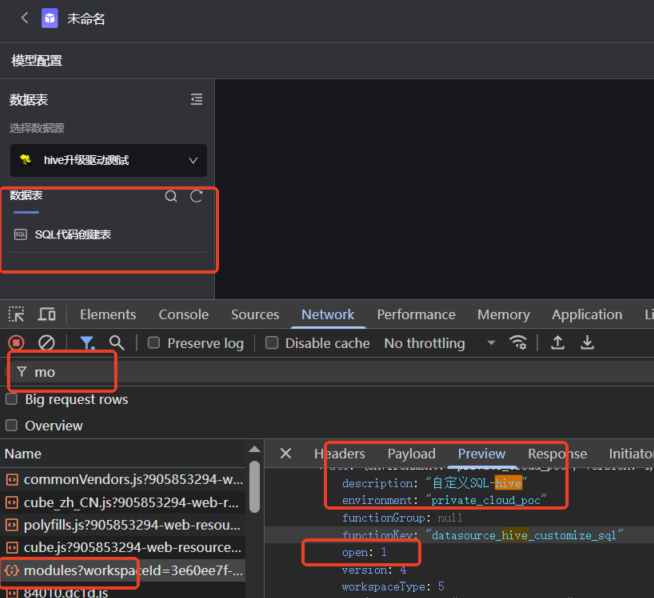Refresh the data table list
This screenshot has width=654, height=598.
click(196, 196)
